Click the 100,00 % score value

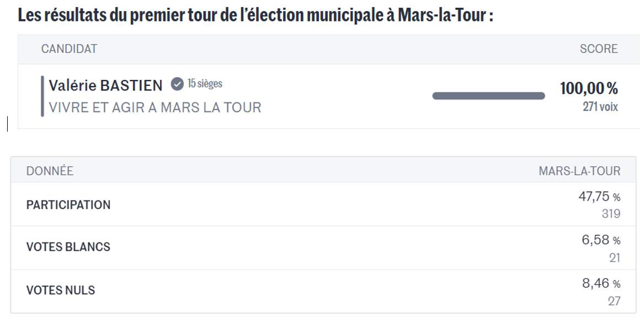pos(589,88)
